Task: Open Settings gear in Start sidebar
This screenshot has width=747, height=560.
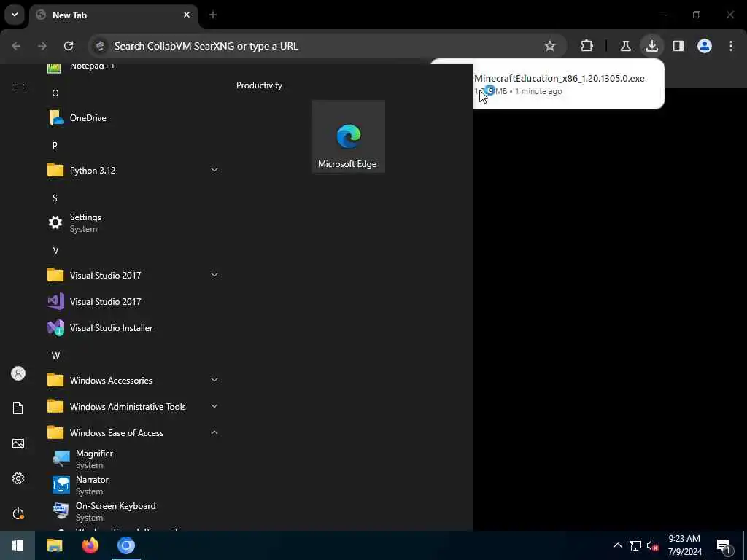Action: (x=18, y=478)
